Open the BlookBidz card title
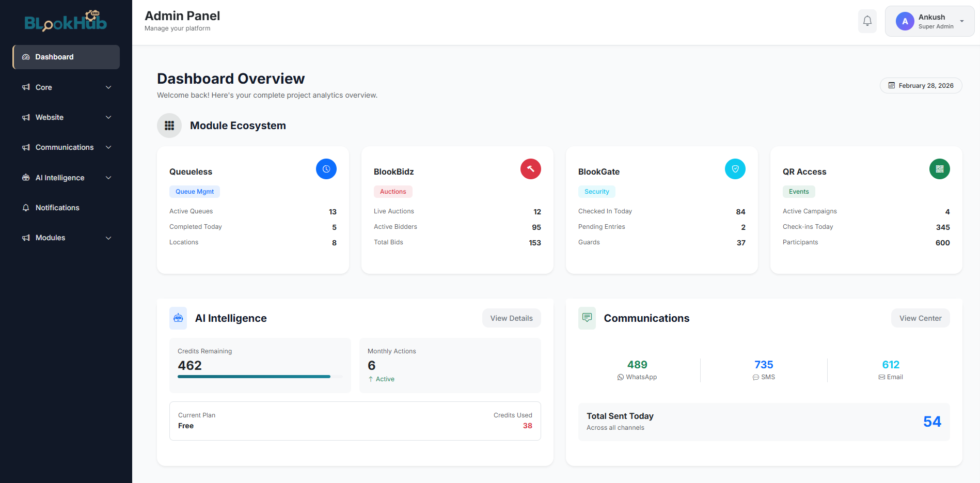This screenshot has height=483, width=980. click(394, 172)
